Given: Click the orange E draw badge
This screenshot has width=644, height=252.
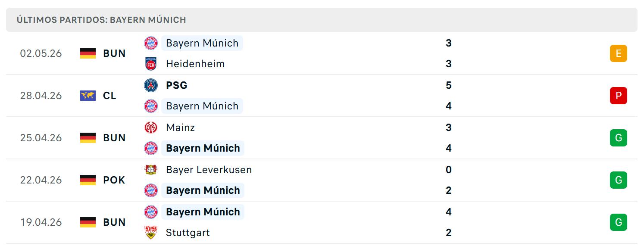Looking at the screenshot, I should [x=619, y=53].
